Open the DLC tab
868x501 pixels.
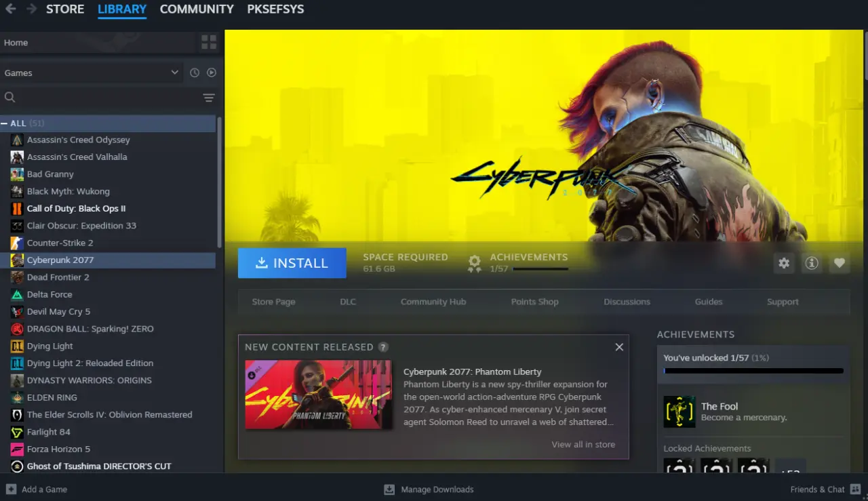tap(348, 302)
